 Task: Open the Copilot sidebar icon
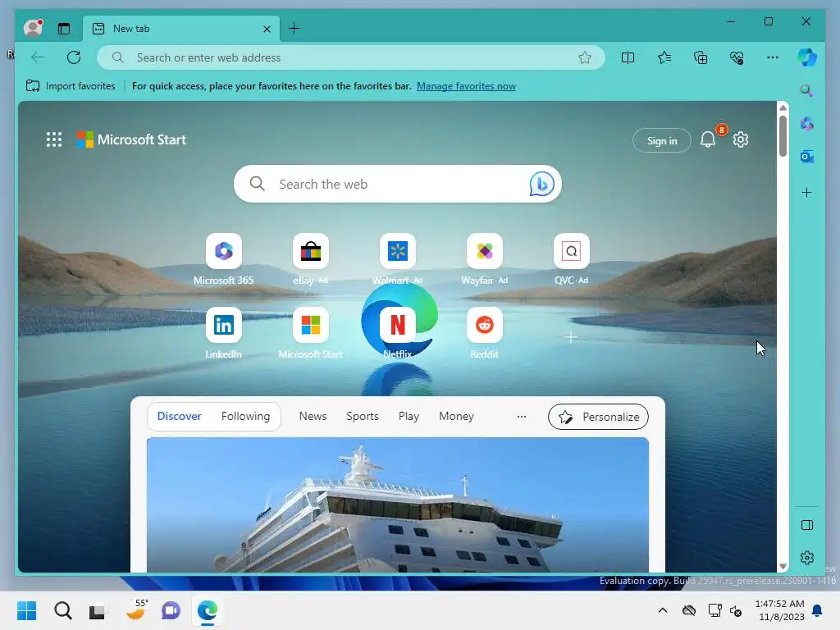pos(807,57)
